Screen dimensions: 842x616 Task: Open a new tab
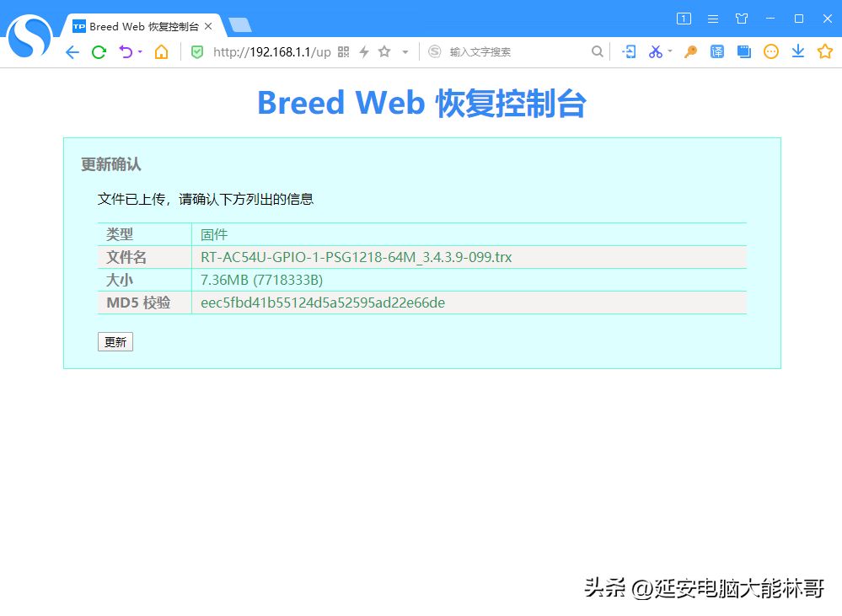[x=239, y=25]
